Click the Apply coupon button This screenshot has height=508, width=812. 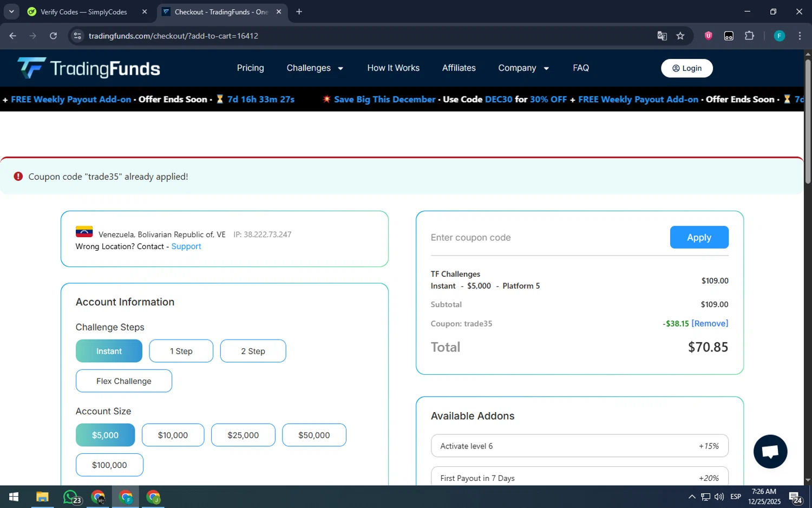(699, 237)
